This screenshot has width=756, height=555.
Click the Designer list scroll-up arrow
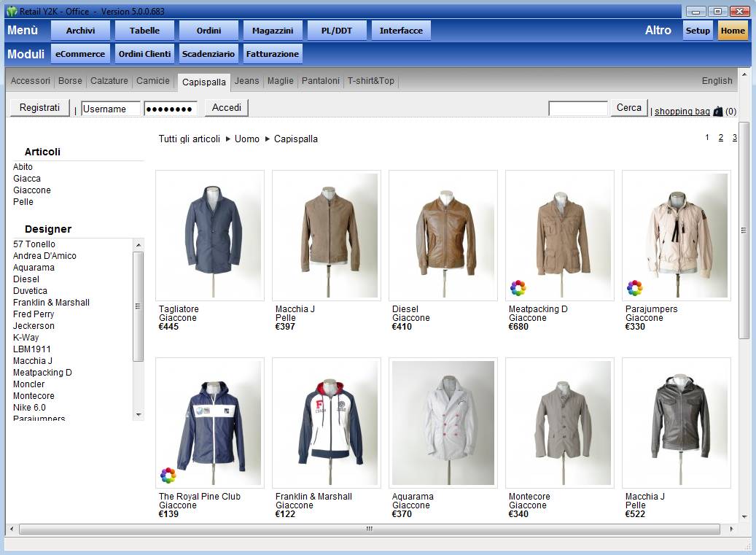tap(139, 244)
